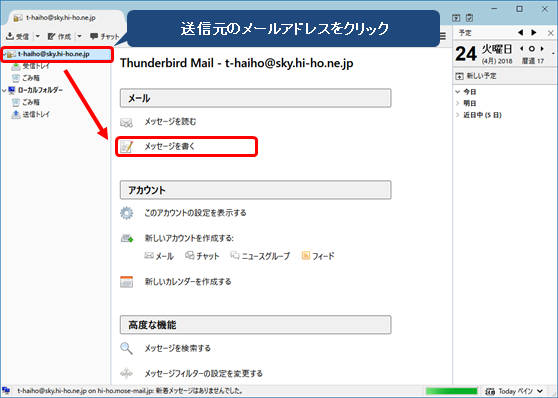Click the notepad icon beside メッセージを書く
558x398 pixels.
[127, 146]
